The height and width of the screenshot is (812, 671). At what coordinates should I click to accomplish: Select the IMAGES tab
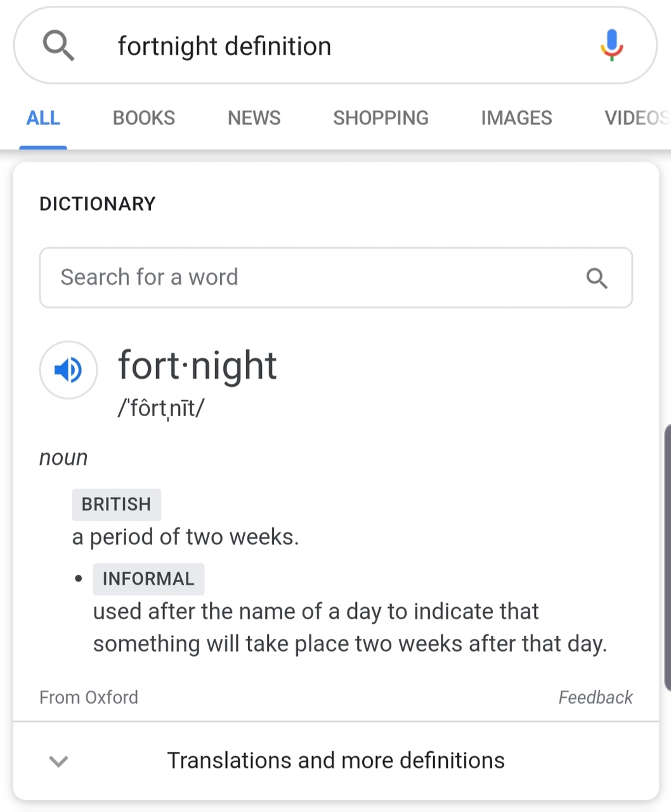tap(516, 118)
